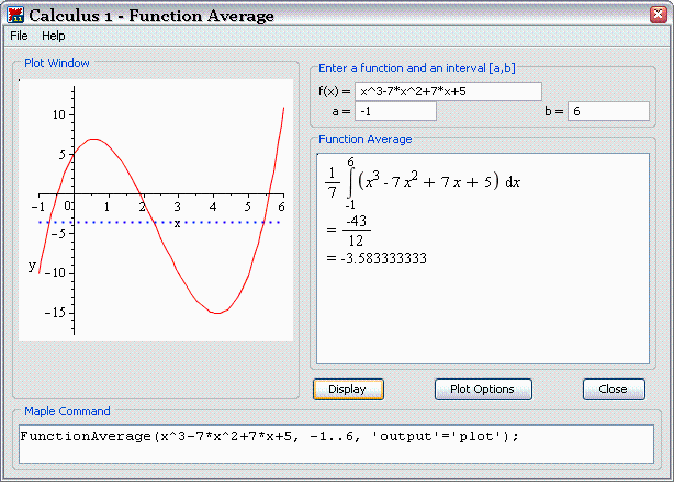Focus the f(x) function input field
The width and height of the screenshot is (674, 482).
pos(447,92)
